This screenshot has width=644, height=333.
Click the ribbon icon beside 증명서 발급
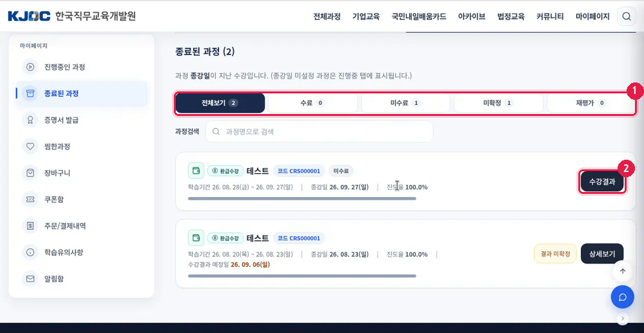point(30,120)
